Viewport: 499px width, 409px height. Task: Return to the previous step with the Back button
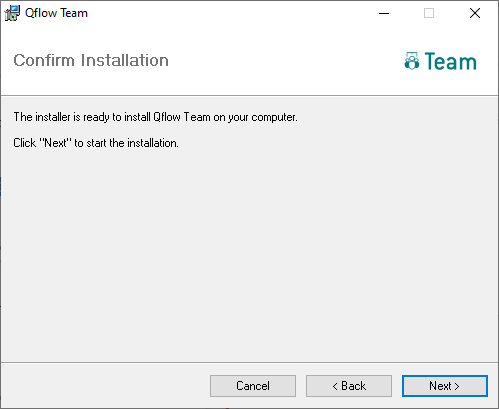(349, 386)
